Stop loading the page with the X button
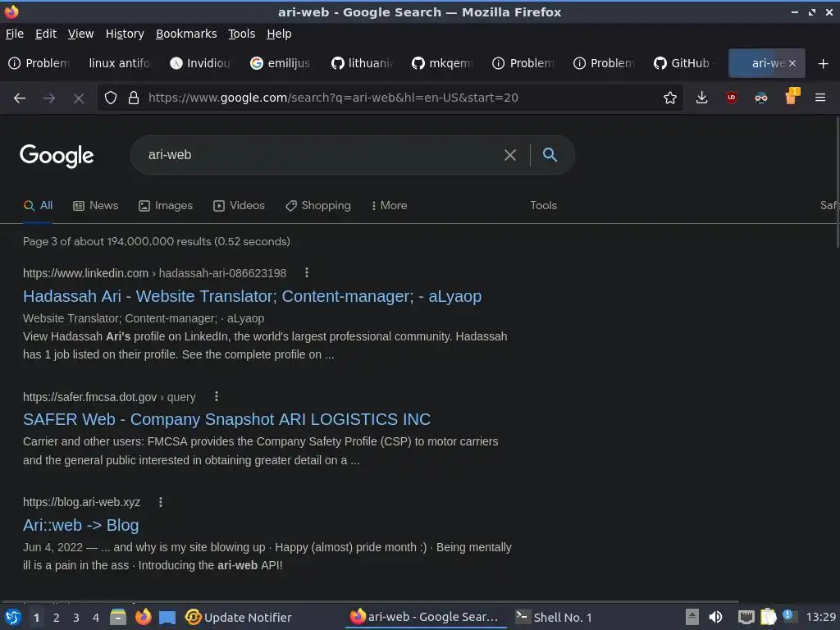Image resolution: width=840 pixels, height=630 pixels. click(x=78, y=98)
